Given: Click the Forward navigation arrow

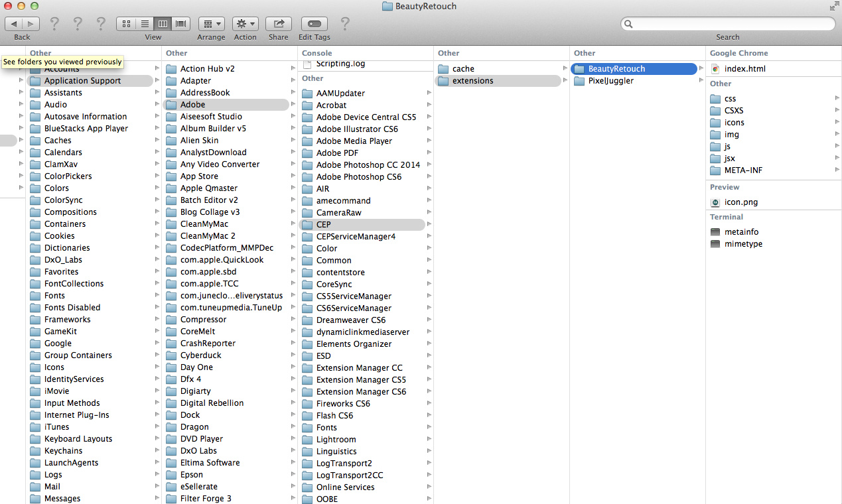Looking at the screenshot, I should [31, 24].
